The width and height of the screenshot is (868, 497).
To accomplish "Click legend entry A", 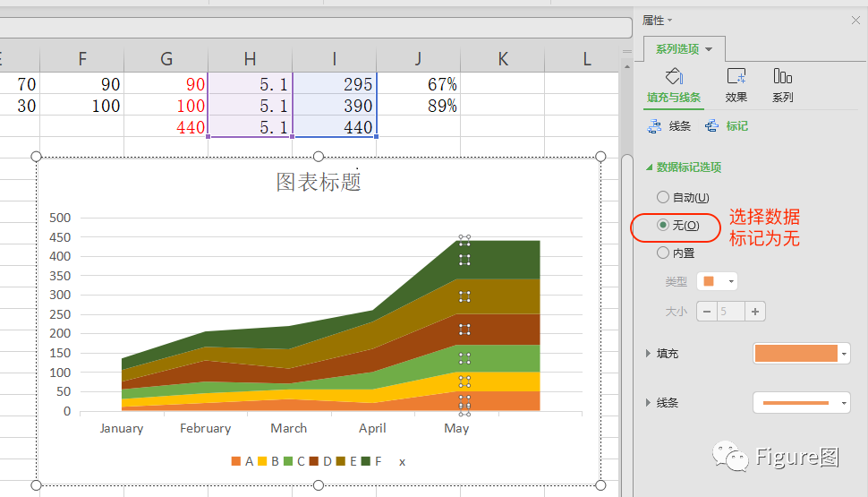I will 243,461.
